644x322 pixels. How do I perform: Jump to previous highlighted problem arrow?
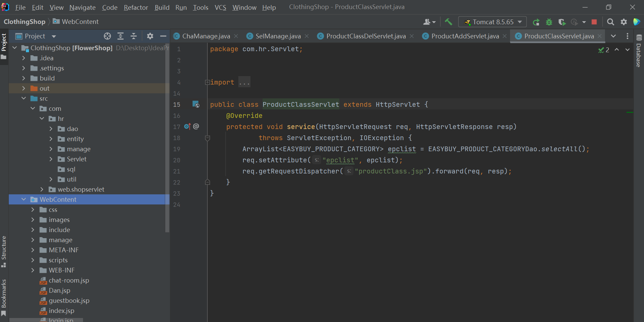click(617, 50)
